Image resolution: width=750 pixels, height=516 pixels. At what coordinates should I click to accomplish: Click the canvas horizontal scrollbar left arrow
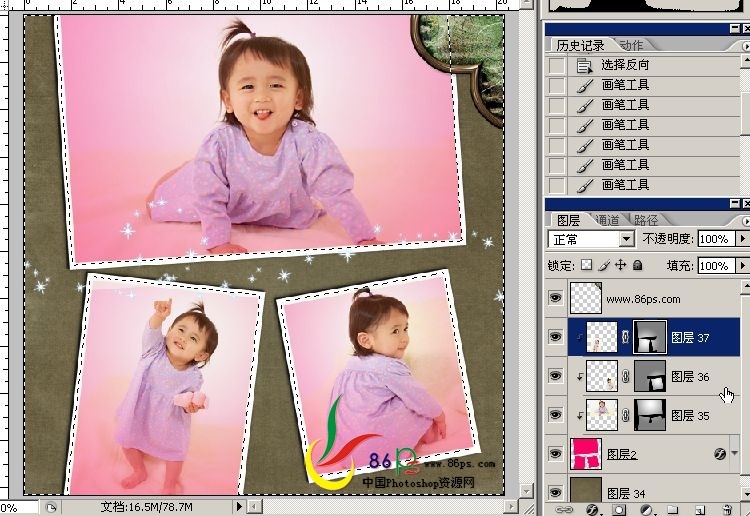(256, 506)
